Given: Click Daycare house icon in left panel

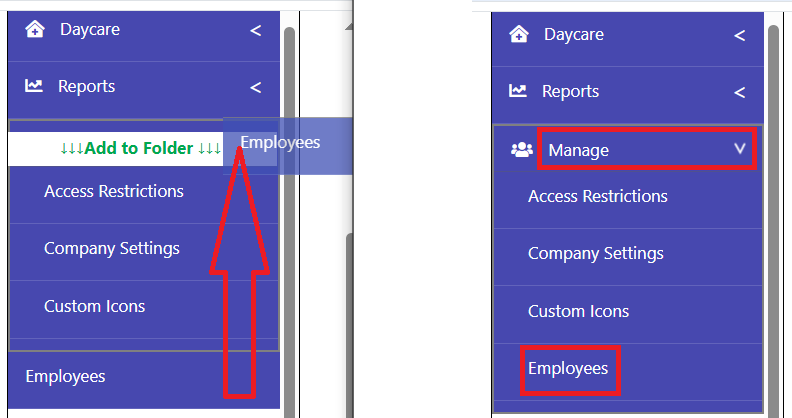Looking at the screenshot, I should coord(35,29).
